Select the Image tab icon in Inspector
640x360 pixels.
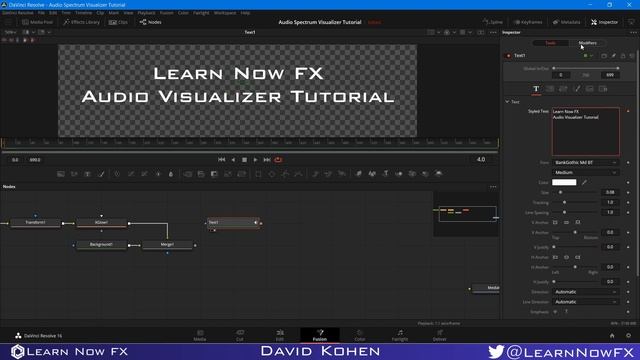coord(590,89)
